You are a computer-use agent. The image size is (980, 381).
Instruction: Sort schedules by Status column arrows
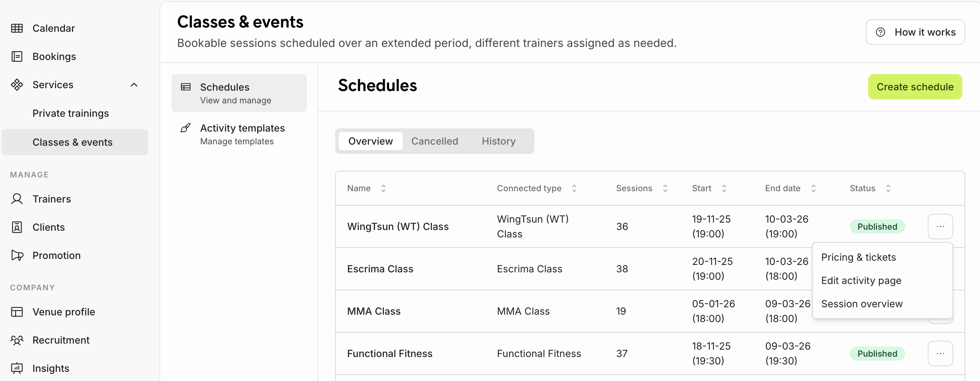888,188
